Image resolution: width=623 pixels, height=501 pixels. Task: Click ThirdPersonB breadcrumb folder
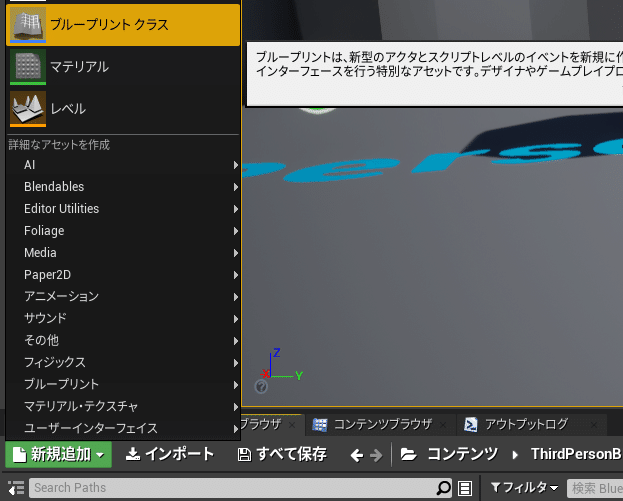pos(576,454)
